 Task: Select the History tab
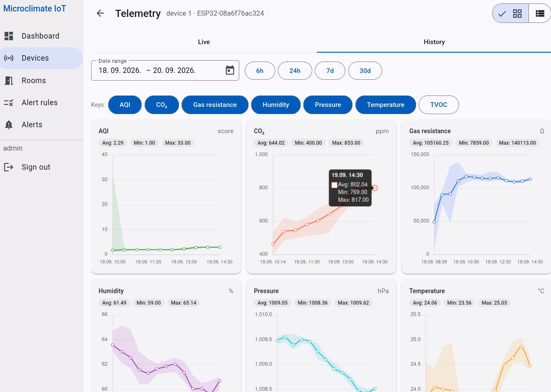click(434, 42)
